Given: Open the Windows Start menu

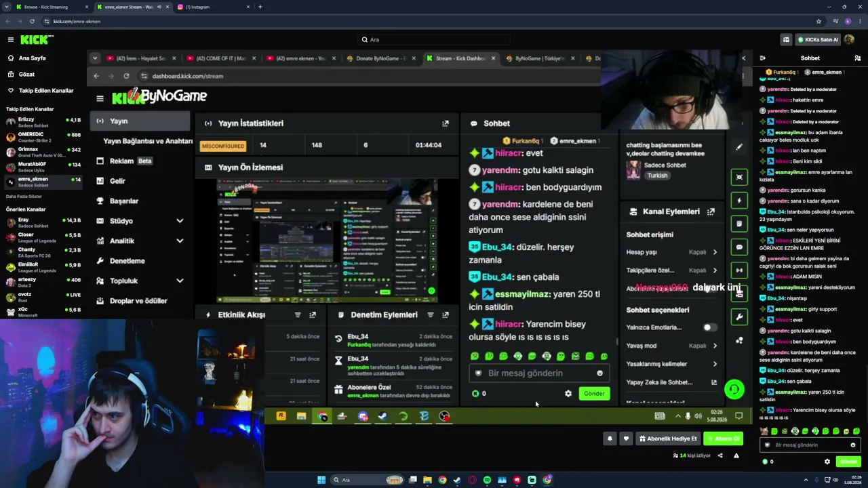Looking at the screenshot, I should (x=321, y=480).
